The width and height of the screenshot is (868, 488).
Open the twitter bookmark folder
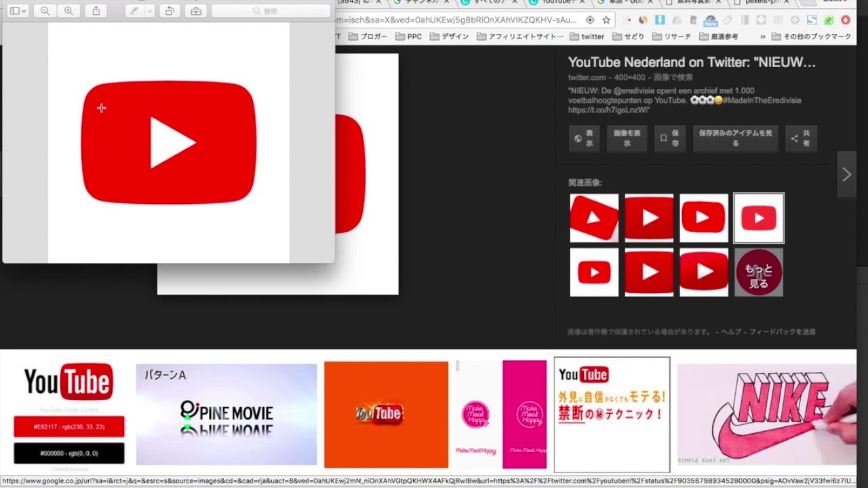coord(587,37)
